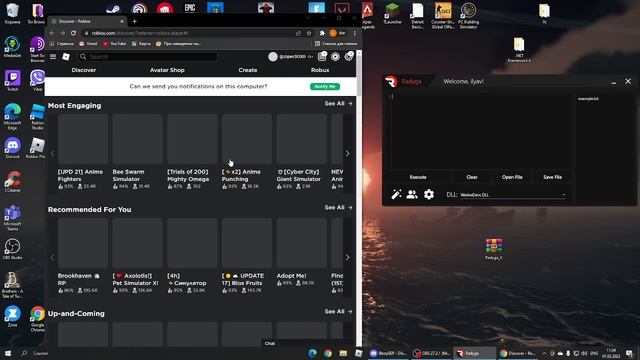The width and height of the screenshot is (640, 360).
Task: Open OBS Studio desktop shortcut
Action: coord(13,249)
